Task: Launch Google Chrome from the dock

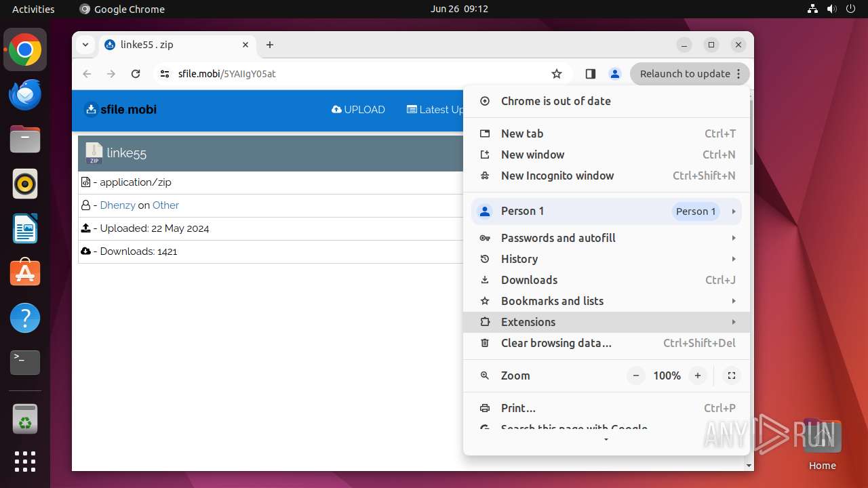Action: tap(25, 50)
